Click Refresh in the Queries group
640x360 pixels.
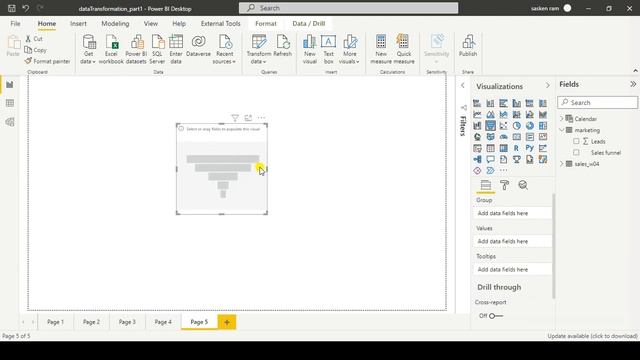pos(282,46)
